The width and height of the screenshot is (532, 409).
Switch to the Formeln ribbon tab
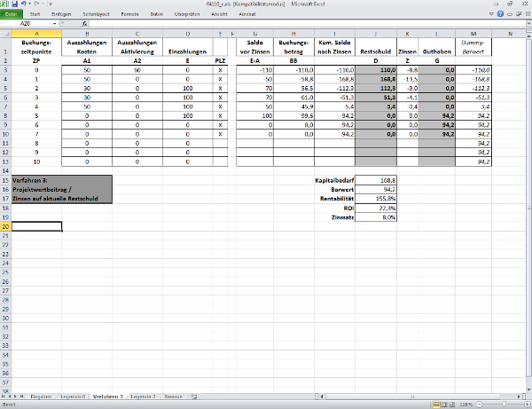point(129,15)
